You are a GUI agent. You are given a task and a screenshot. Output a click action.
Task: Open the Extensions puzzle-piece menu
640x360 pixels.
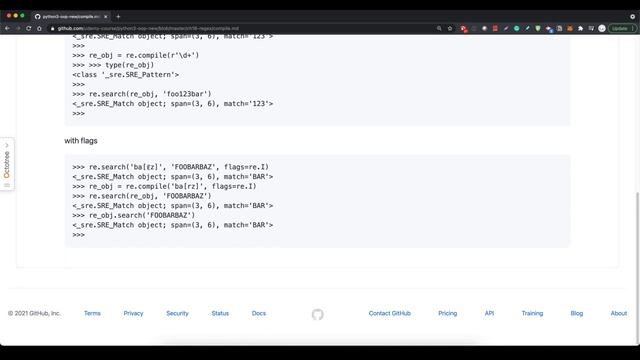point(580,29)
